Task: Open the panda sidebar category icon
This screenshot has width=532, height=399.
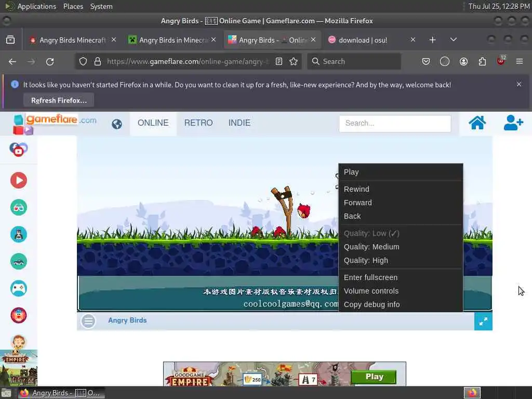Action: pos(19,234)
